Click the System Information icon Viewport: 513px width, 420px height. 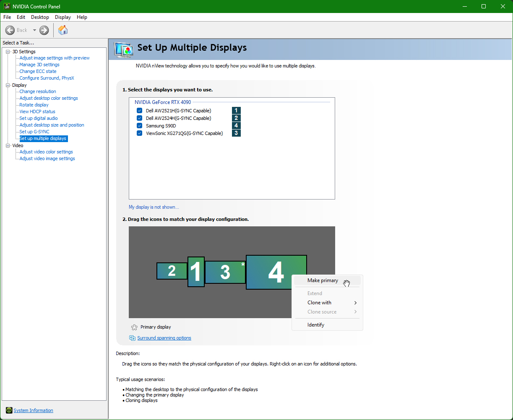point(9,410)
